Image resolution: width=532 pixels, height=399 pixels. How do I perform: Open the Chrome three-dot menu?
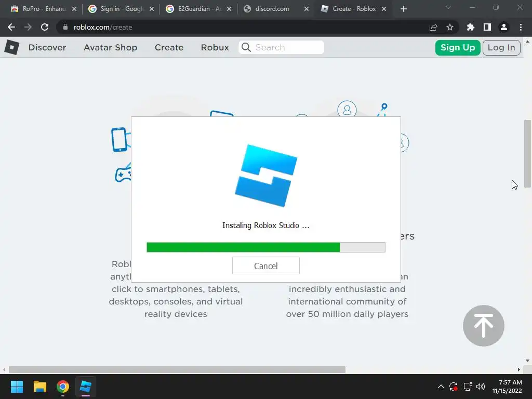pyautogui.click(x=521, y=27)
